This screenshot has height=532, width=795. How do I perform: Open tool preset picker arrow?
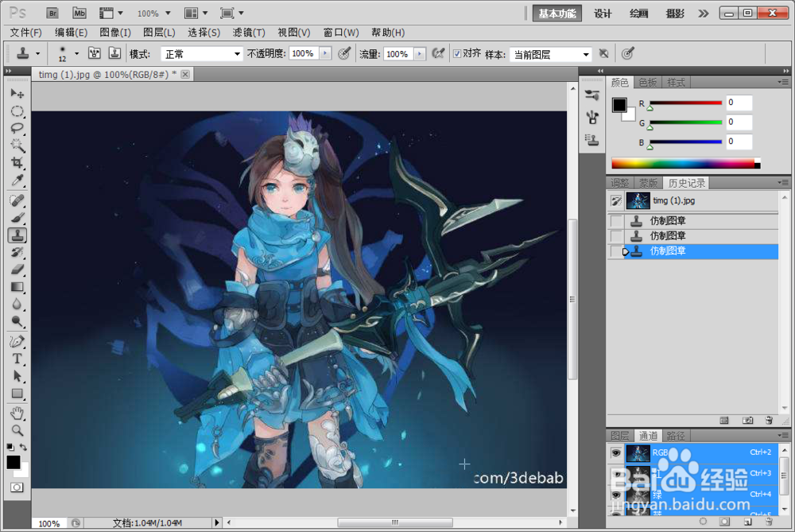point(37,53)
